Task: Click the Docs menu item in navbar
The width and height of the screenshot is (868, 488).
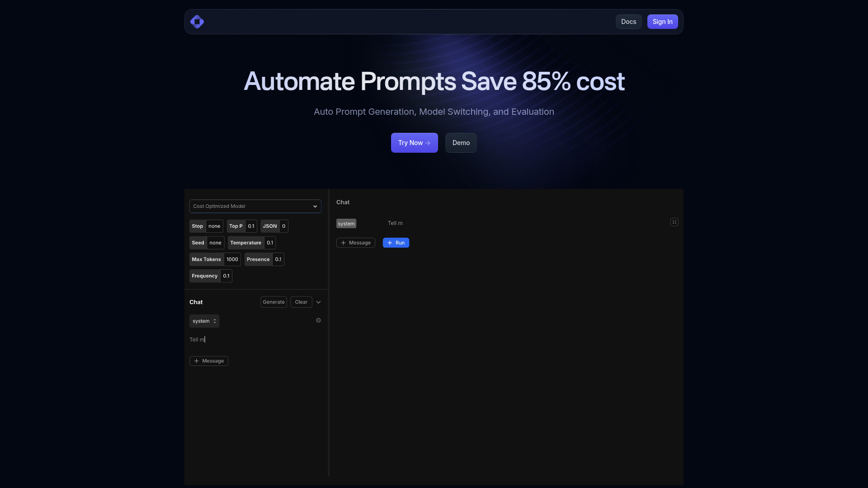Action: pos(628,21)
